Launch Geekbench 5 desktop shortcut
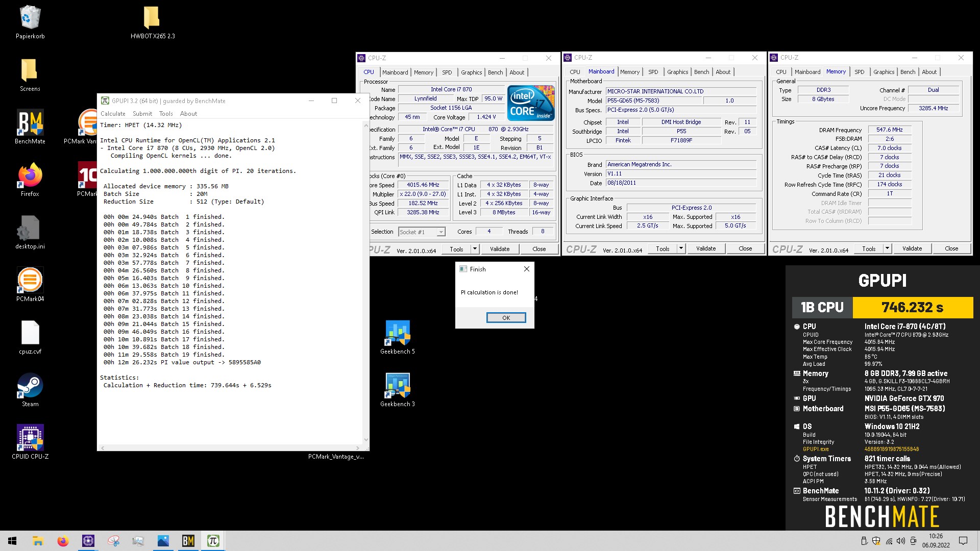Screen dimensions: 980x551 (x=398, y=338)
